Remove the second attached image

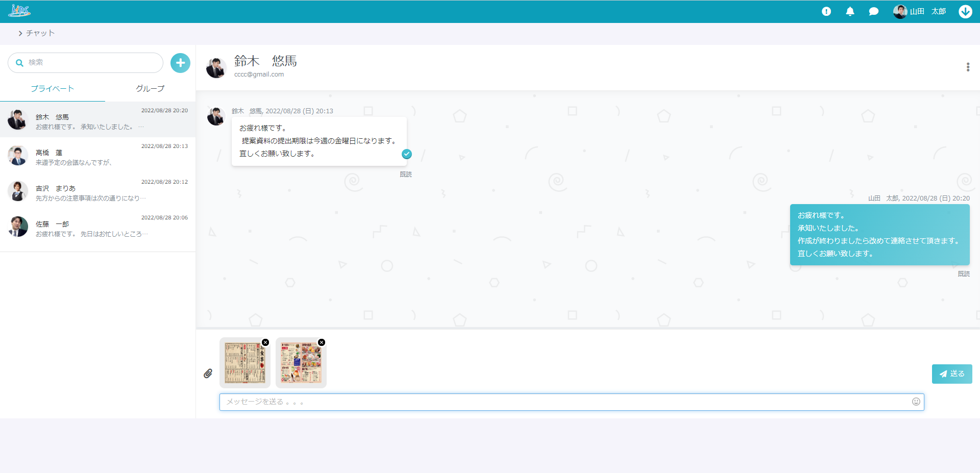(x=322, y=342)
